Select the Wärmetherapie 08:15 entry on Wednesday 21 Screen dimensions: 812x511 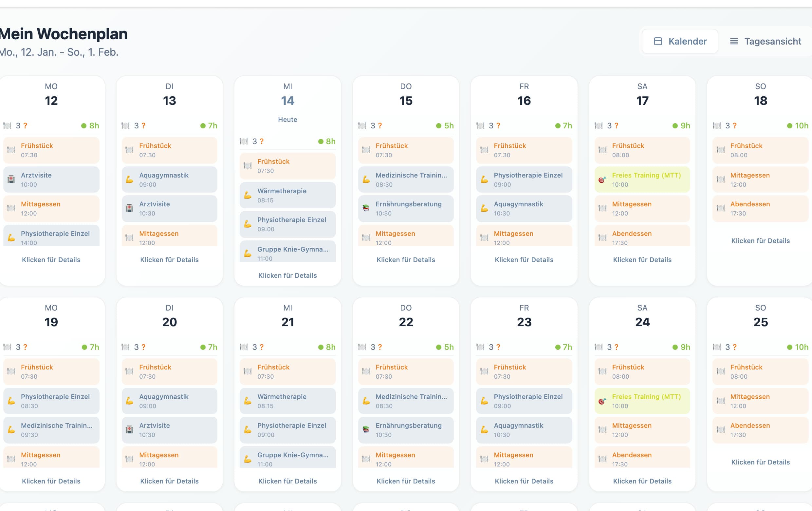click(x=288, y=401)
